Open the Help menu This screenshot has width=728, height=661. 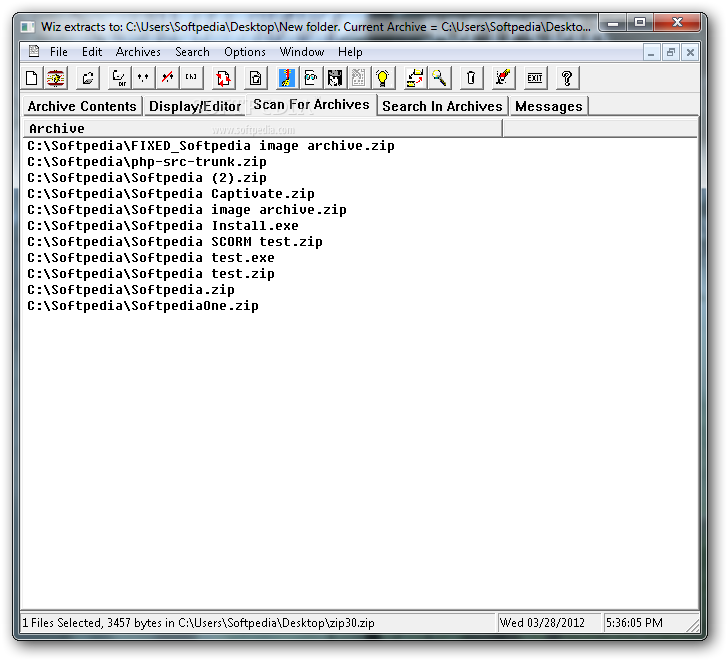pyautogui.click(x=350, y=52)
